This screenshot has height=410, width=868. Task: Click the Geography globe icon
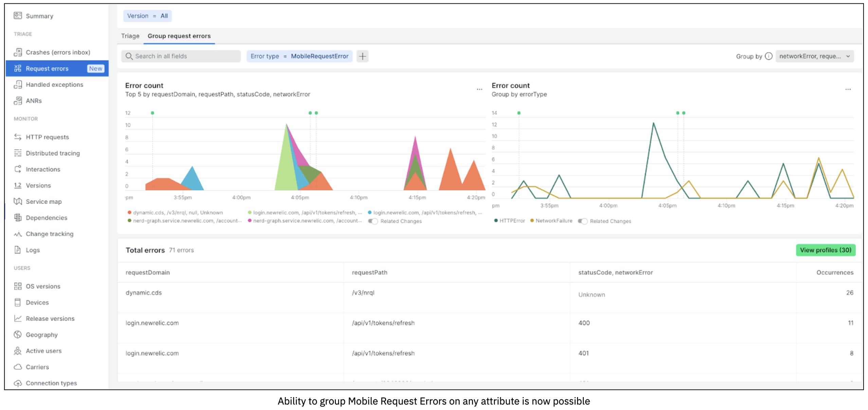tap(18, 335)
